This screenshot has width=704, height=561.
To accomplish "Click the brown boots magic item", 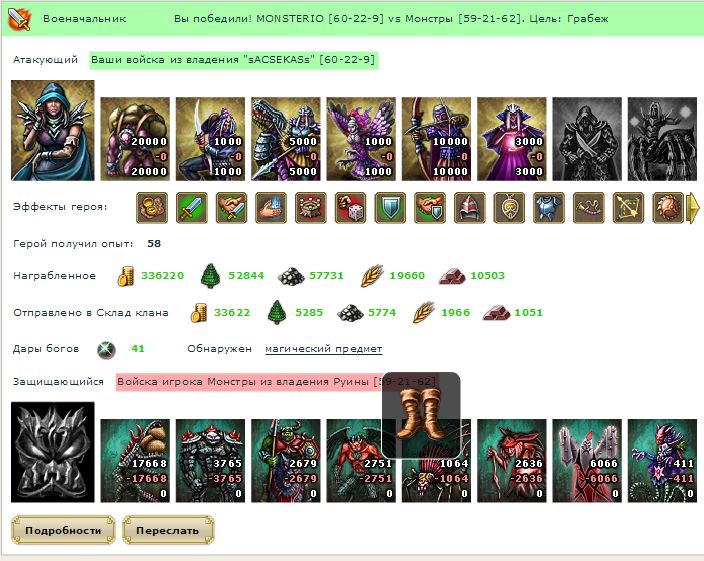I will point(421,414).
